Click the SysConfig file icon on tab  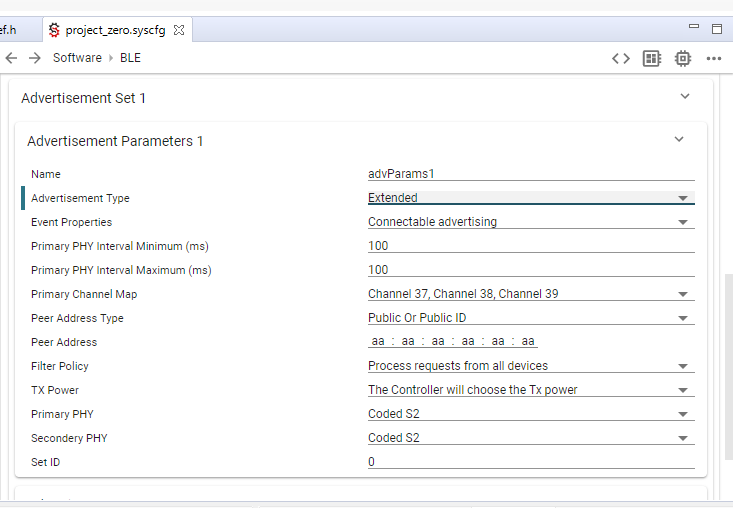54,30
